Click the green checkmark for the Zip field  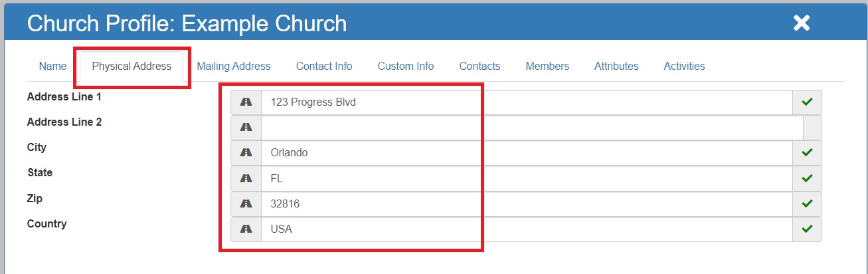807,204
